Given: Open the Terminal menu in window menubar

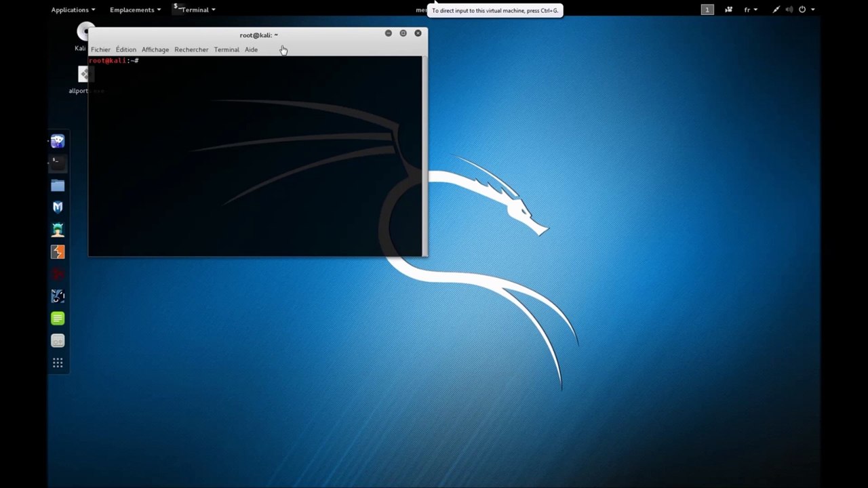Looking at the screenshot, I should pos(226,49).
